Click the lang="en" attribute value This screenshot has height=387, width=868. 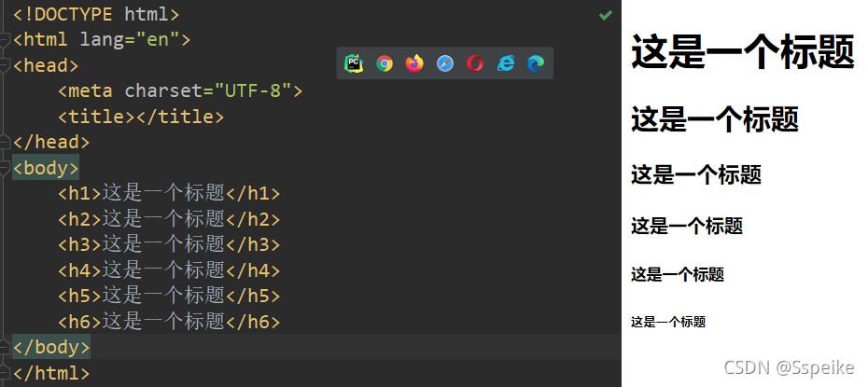157,40
